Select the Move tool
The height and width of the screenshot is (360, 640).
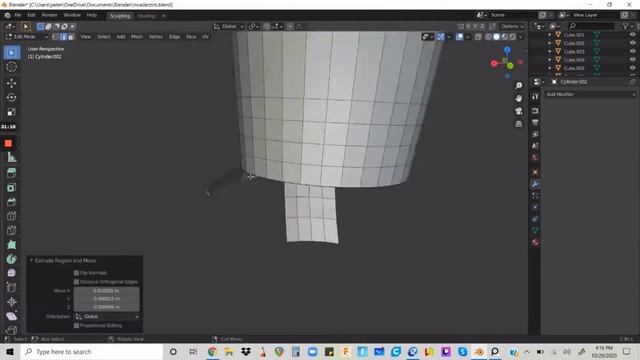click(x=11, y=83)
